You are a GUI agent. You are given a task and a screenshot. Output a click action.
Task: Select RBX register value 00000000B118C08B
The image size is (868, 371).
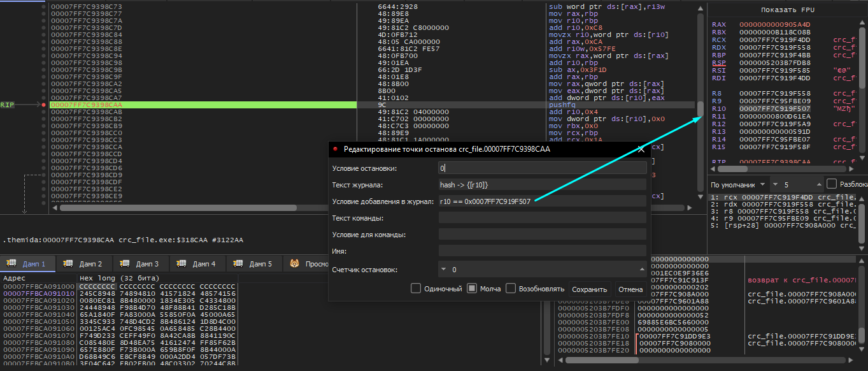(x=775, y=32)
